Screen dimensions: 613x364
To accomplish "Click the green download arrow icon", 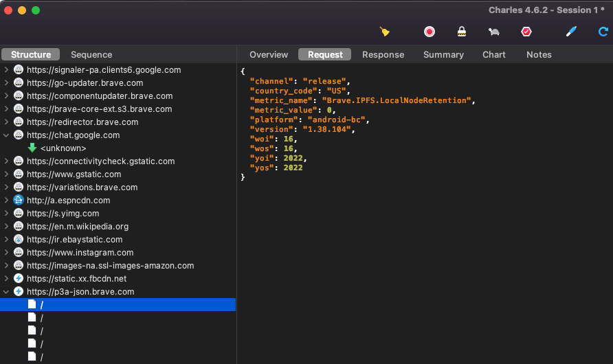I will (x=32, y=148).
